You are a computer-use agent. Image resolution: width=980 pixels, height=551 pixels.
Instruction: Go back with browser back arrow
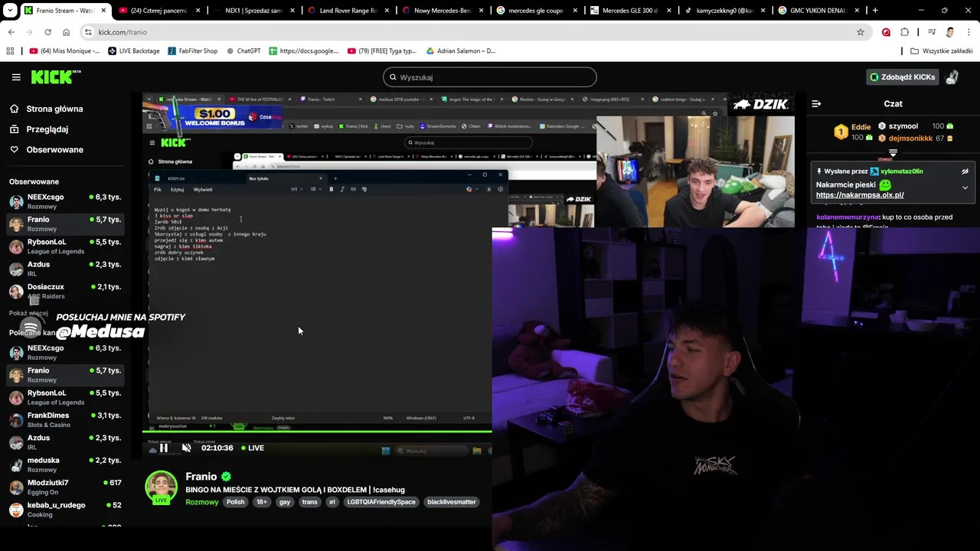tap(11, 32)
